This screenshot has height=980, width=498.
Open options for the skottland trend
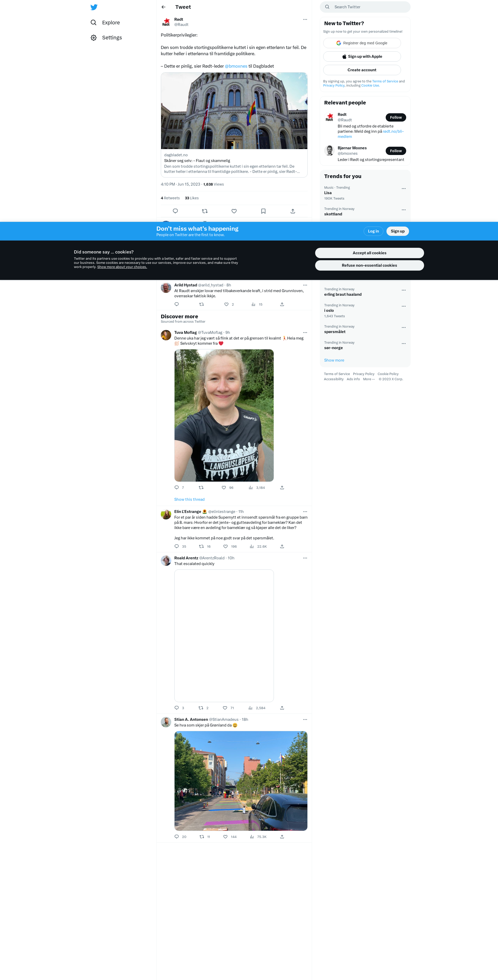[x=404, y=210]
